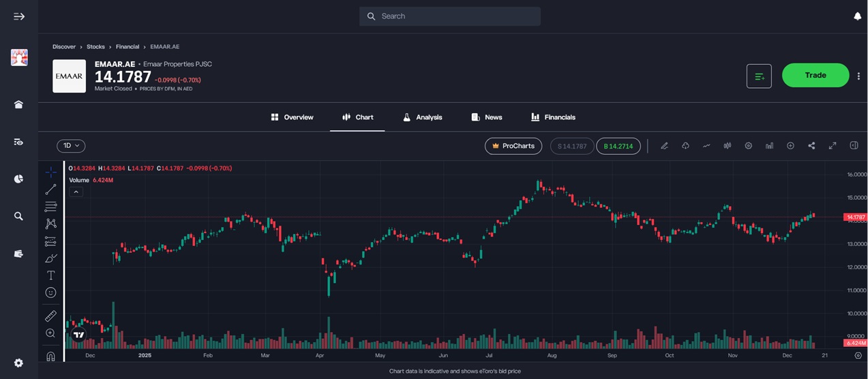This screenshot has width=868, height=379.
Task: Click the Buy B 14.2714 button
Action: 618,146
